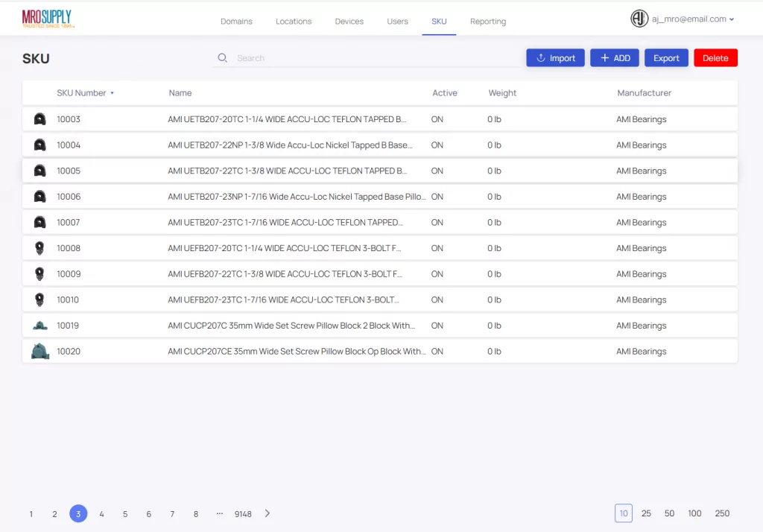Open SKU number 10003

69,119
